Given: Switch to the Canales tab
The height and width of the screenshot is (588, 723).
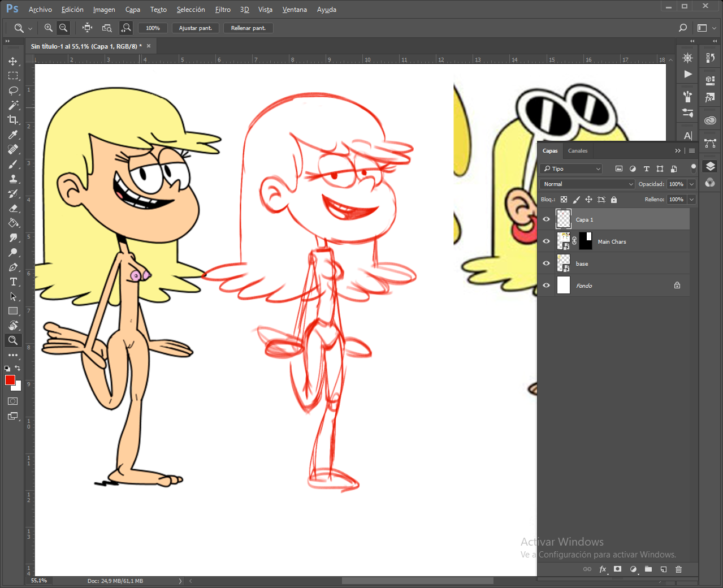Looking at the screenshot, I should (x=577, y=151).
